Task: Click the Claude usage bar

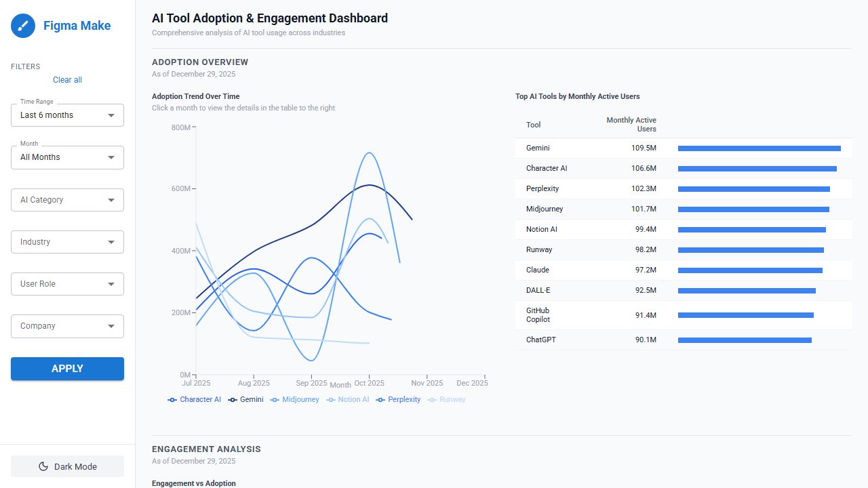Action: point(750,270)
